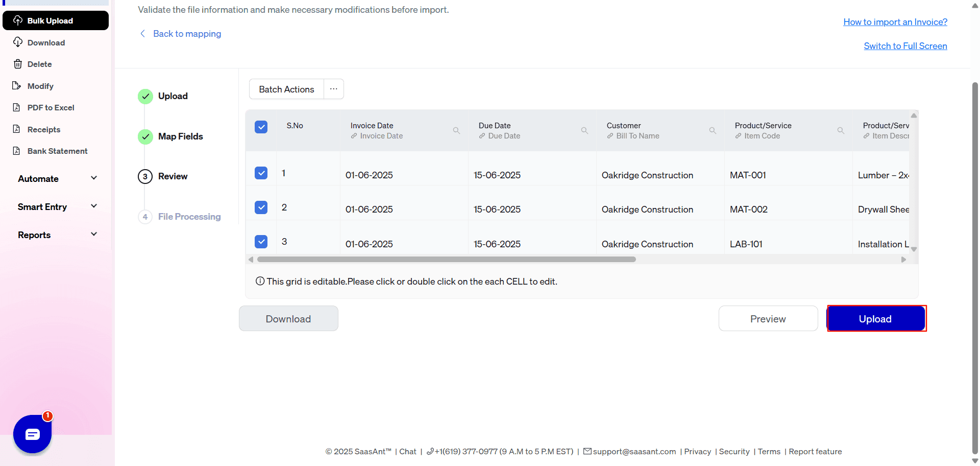Open the How to import an Invoice link
The image size is (980, 466).
[x=895, y=22]
